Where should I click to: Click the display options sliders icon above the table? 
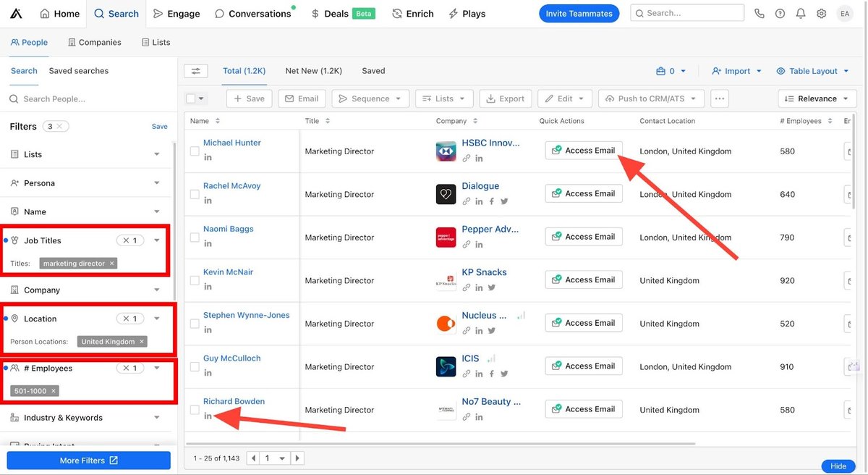[195, 70]
